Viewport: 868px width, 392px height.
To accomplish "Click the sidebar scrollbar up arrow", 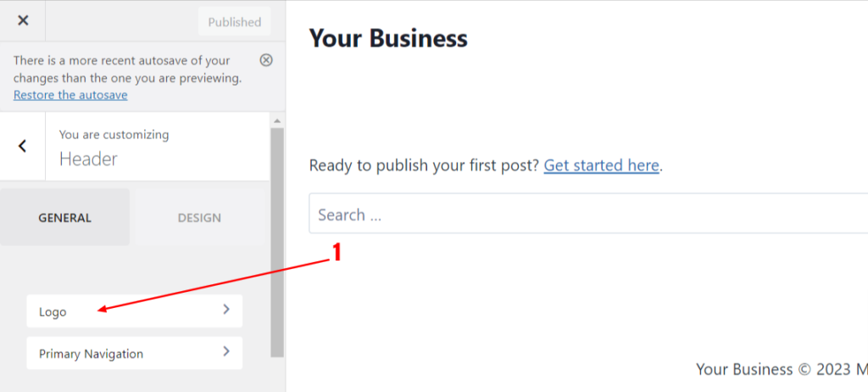I will pos(277,120).
